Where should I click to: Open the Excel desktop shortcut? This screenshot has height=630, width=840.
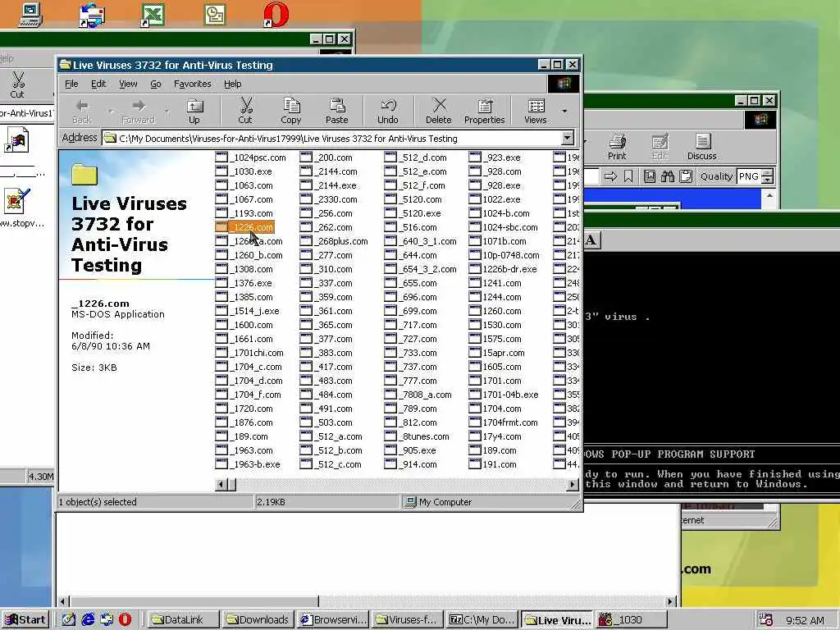[x=152, y=15]
